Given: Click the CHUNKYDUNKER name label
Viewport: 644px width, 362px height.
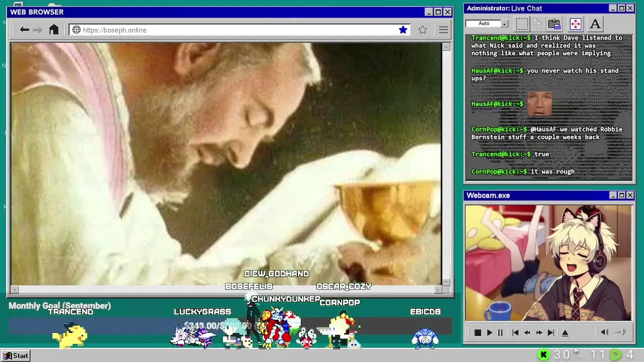Looking at the screenshot, I should tap(286, 299).
